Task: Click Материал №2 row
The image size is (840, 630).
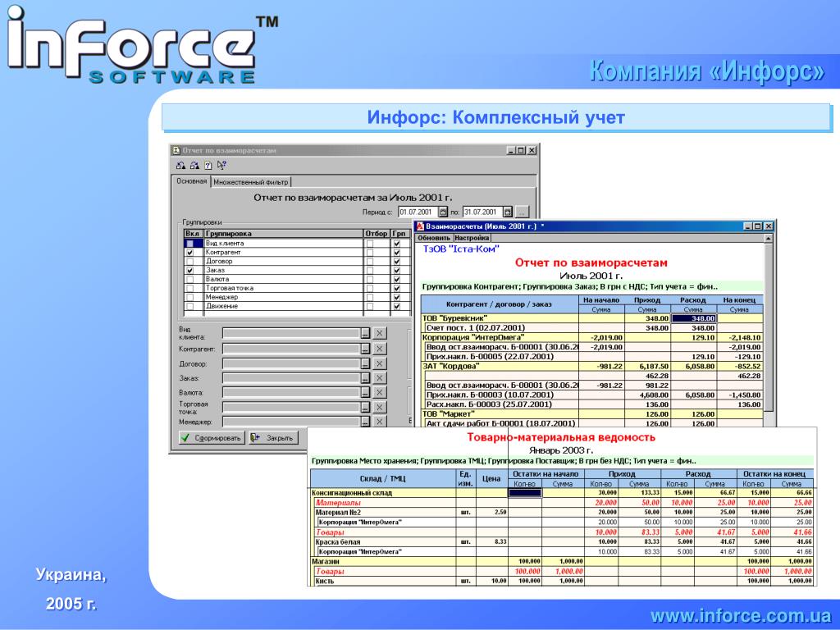Action: click(562, 512)
